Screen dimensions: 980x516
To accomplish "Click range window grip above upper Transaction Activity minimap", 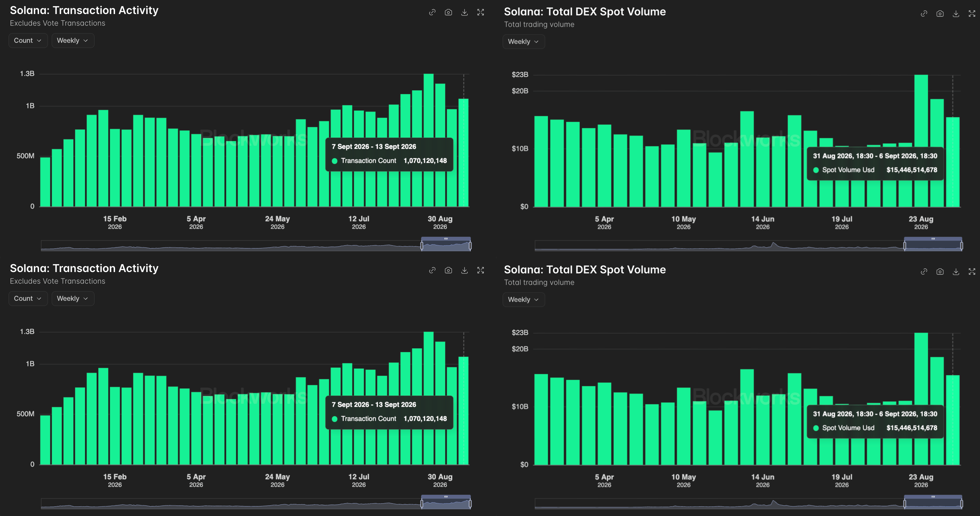I will 446,239.
